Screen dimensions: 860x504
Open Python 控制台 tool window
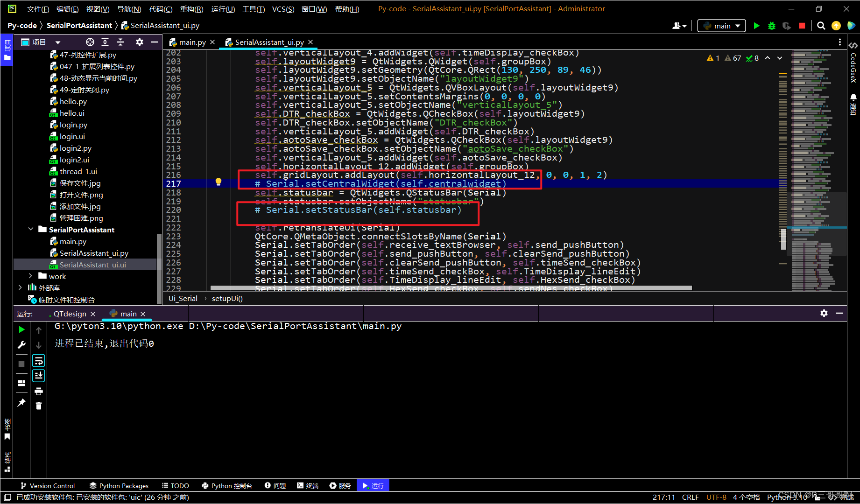tap(227, 485)
